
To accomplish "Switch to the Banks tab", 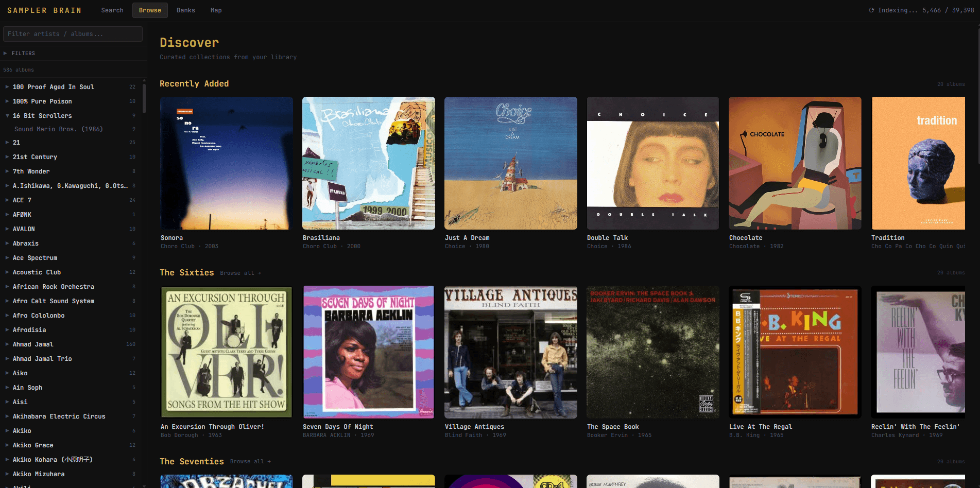I will [185, 10].
